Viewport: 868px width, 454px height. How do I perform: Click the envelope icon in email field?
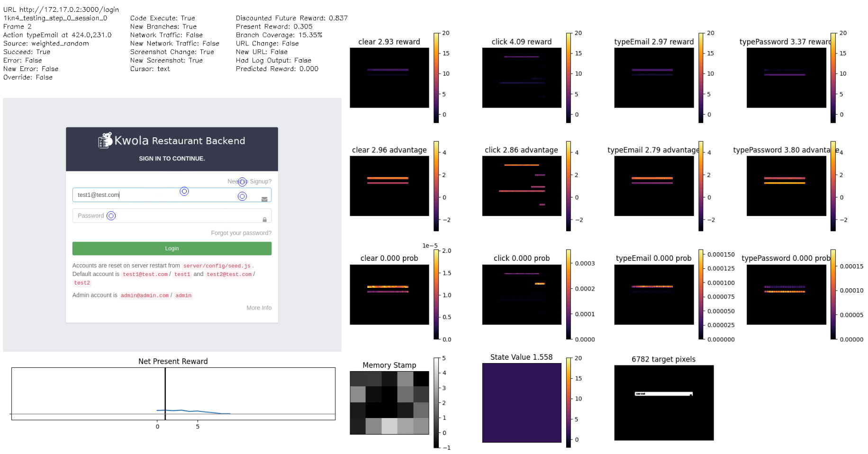point(264,199)
